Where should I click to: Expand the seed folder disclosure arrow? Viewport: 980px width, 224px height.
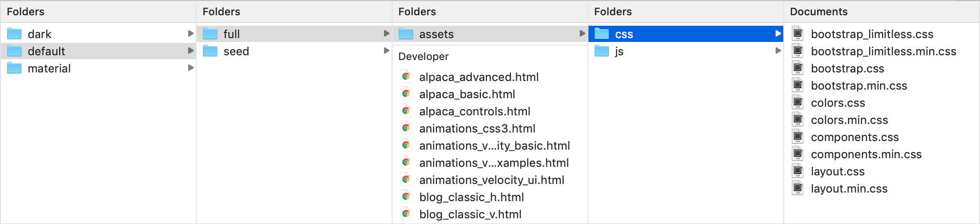(386, 51)
